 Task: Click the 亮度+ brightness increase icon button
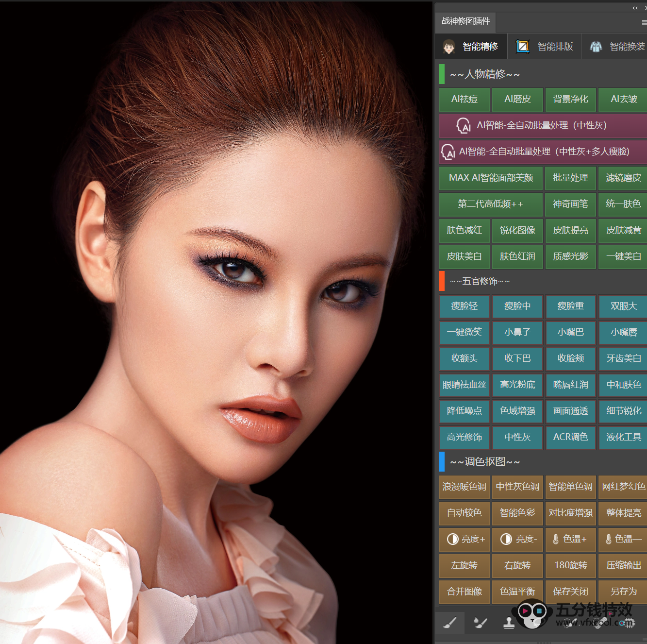465,539
